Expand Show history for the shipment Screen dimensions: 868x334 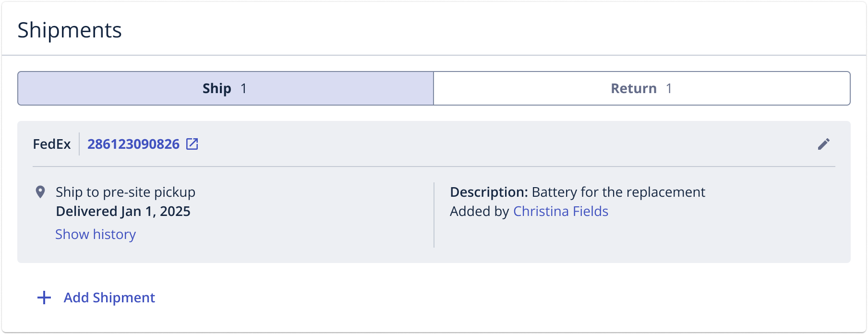coord(96,234)
